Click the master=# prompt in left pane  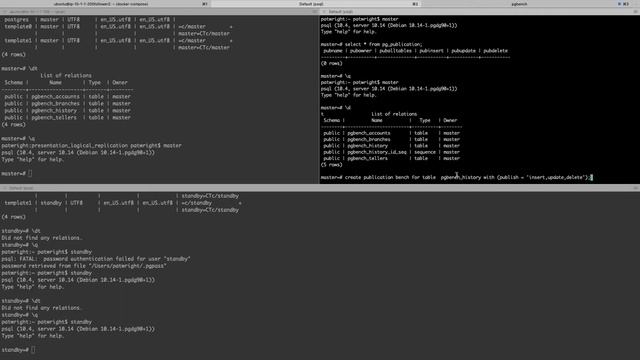pos(14,173)
